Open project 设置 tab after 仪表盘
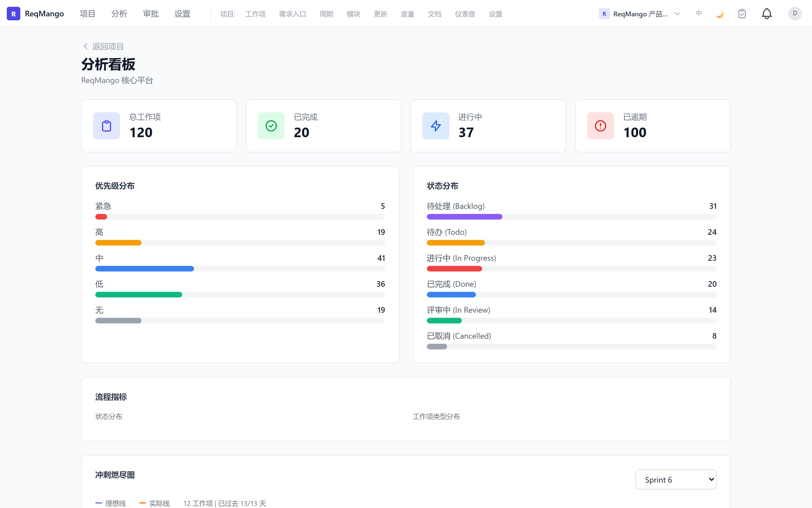 [x=496, y=14]
